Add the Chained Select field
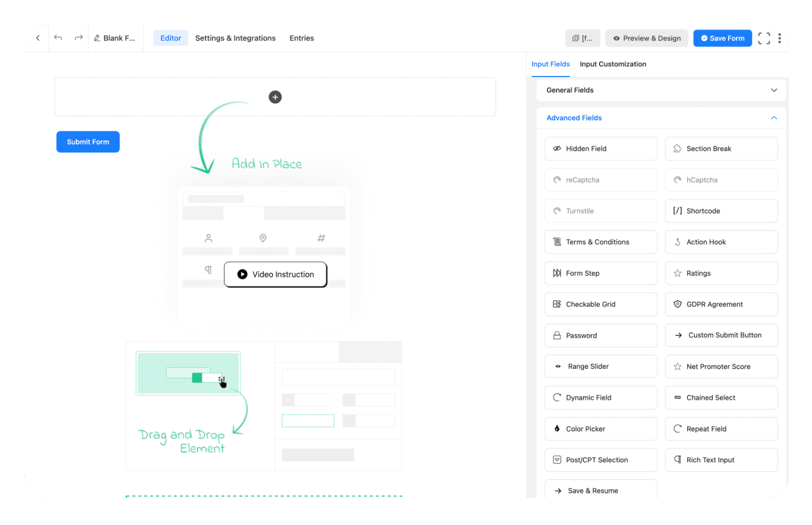Image resolution: width=812 pixels, height=525 pixels. coord(721,397)
